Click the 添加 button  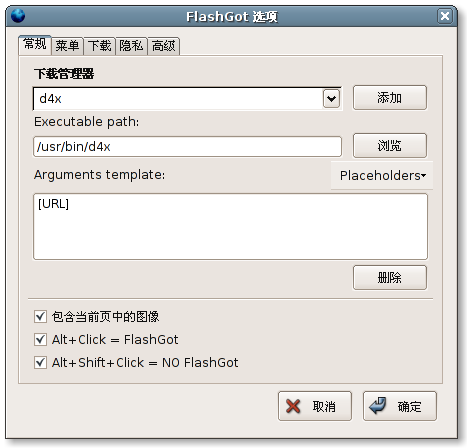tap(390, 98)
